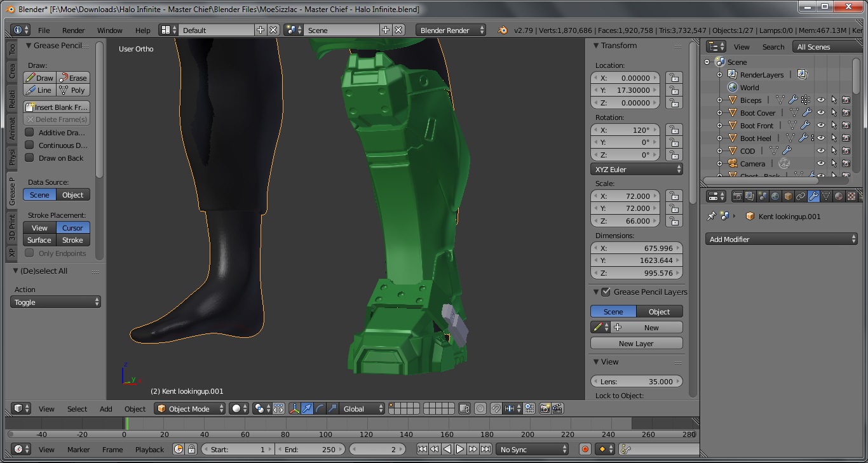
Task: Open the Render Layers properties tab icon
Action: (750, 196)
